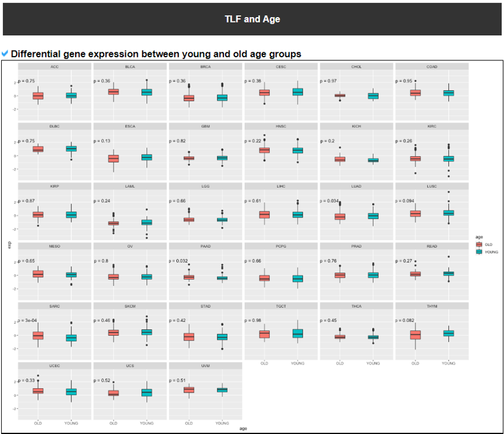Click the red OLD boxplot in DLBC panel
The height and width of the screenshot is (434, 504).
coord(38,149)
